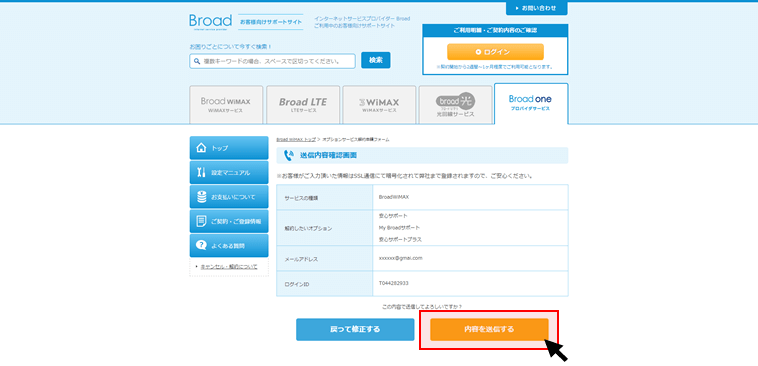The width and height of the screenshot is (758, 366).
Task: Submit with 内容を送信する orange button
Action: click(489, 329)
